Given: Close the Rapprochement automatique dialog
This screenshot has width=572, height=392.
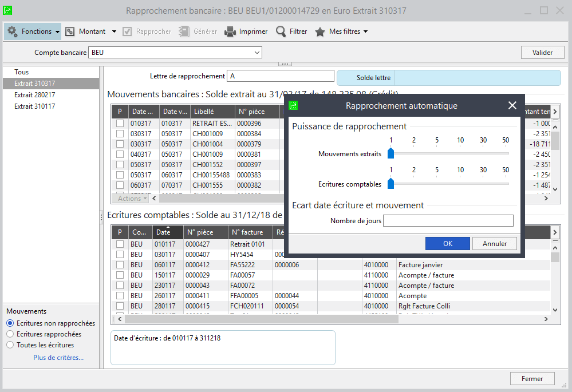Looking at the screenshot, I should [x=512, y=105].
